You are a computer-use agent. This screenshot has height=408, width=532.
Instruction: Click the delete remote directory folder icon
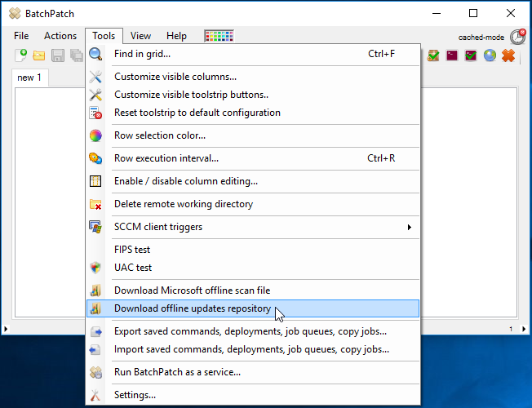95,204
